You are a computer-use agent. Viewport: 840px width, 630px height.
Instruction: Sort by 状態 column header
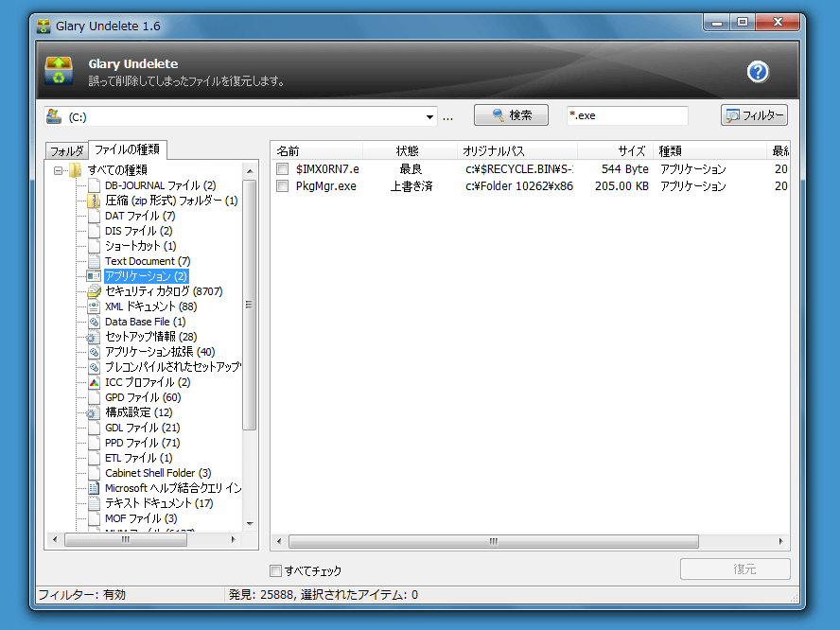point(410,151)
